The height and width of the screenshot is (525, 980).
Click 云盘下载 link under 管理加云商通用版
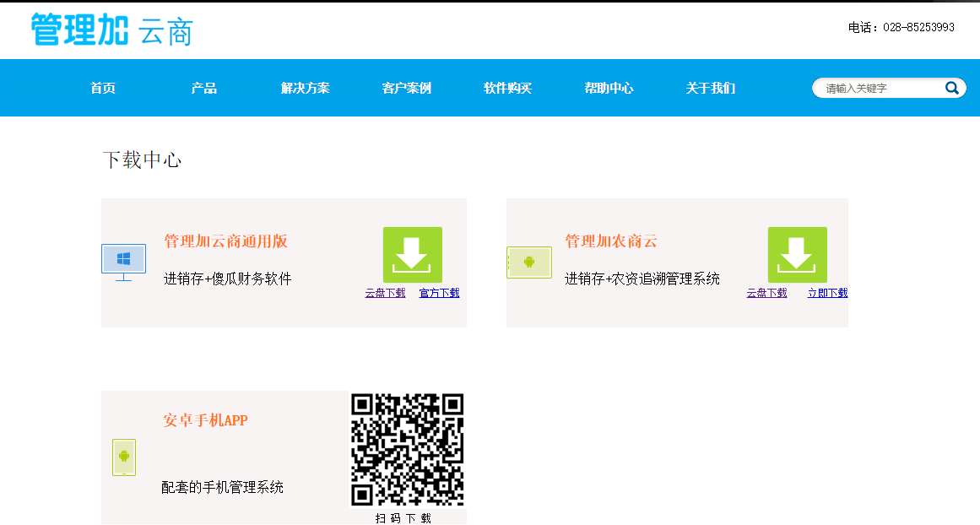pyautogui.click(x=385, y=293)
